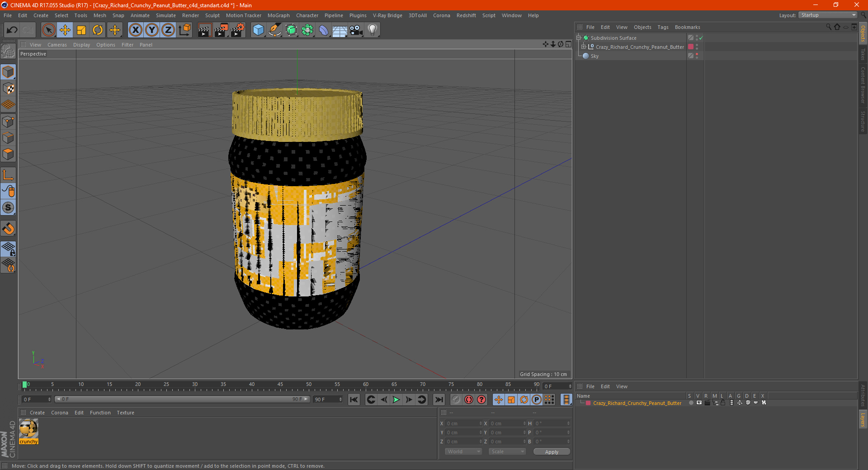Click Make Editable icon in left toolbar
This screenshot has height=470, width=868.
[8, 52]
